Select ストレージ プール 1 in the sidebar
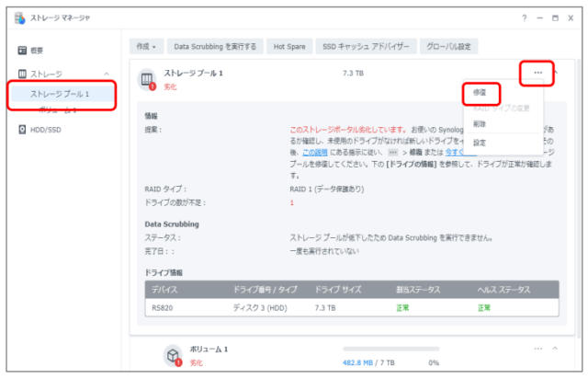The image size is (588, 379). [60, 94]
